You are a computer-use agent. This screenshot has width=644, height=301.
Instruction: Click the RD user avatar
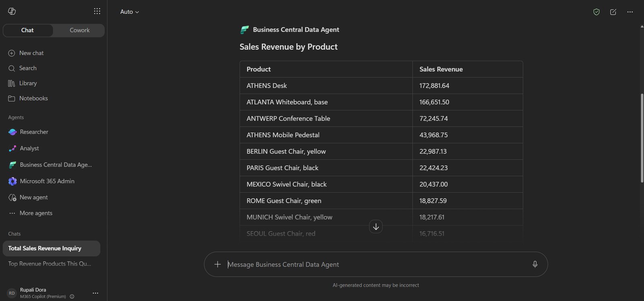12,293
